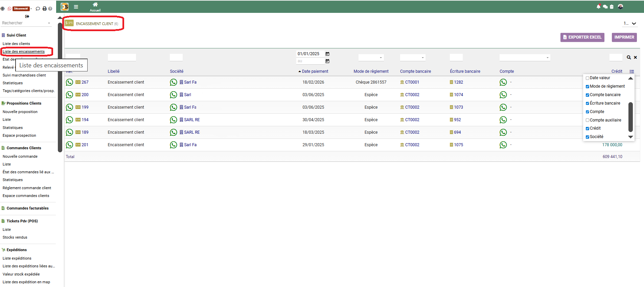Click the Accueil home icon

[x=95, y=5]
